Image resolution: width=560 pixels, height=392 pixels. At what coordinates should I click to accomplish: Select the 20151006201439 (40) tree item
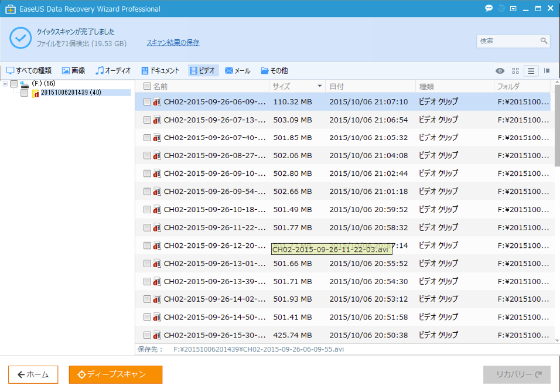71,93
